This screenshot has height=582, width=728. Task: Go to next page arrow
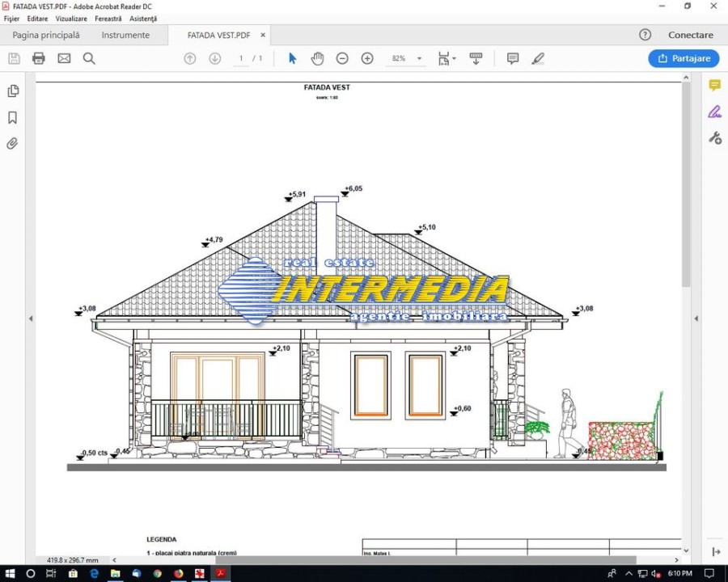point(214,58)
